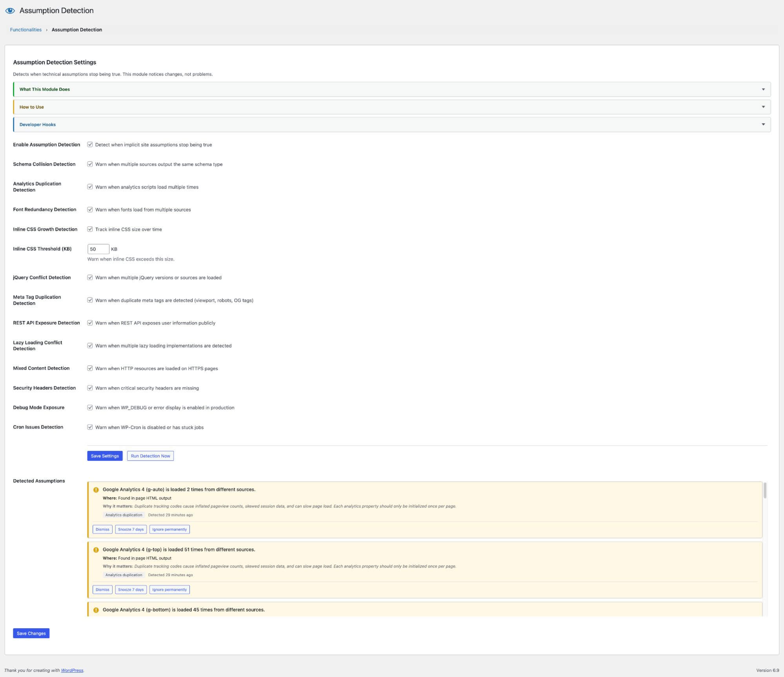
Task: Toggle the Debug Mode Exposure checkbox
Action: pos(90,407)
